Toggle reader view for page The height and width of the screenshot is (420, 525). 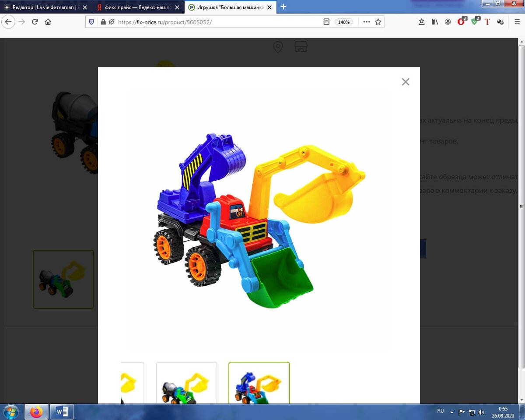pyautogui.click(x=326, y=22)
